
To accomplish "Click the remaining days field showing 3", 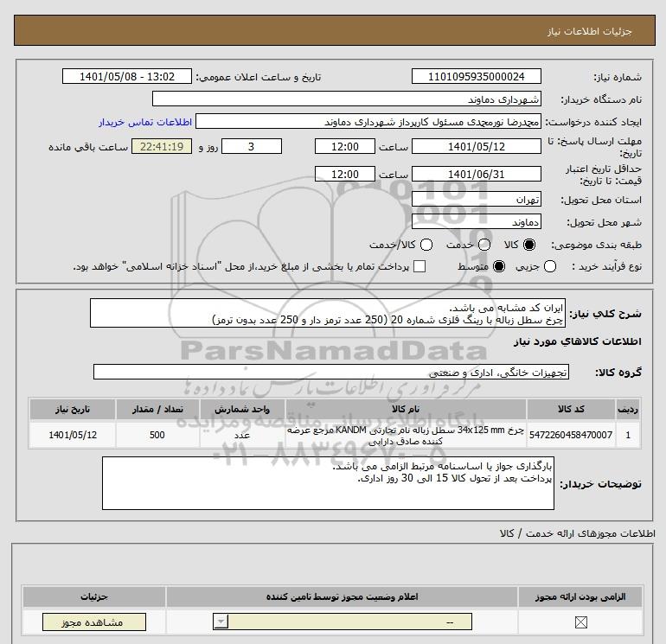I will click(x=252, y=146).
